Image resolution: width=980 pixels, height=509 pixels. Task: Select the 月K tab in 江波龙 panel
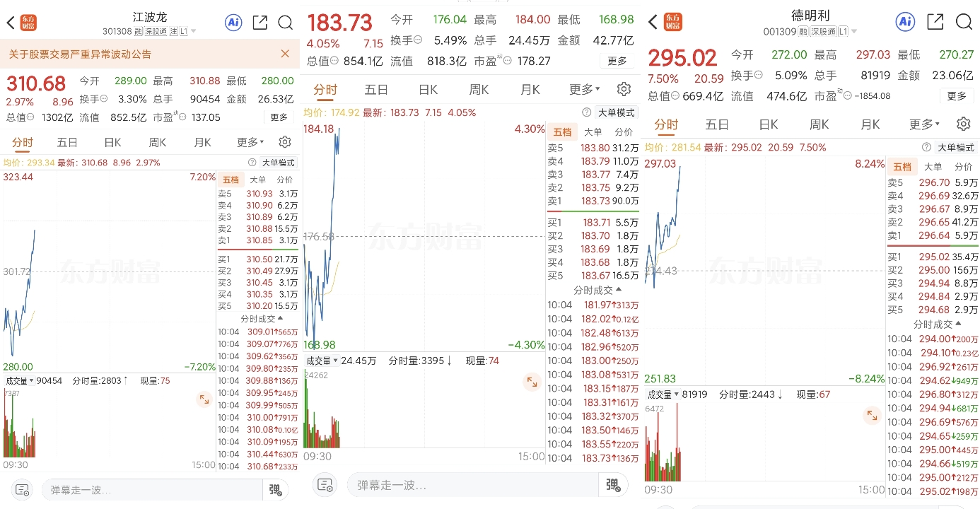pos(203,142)
